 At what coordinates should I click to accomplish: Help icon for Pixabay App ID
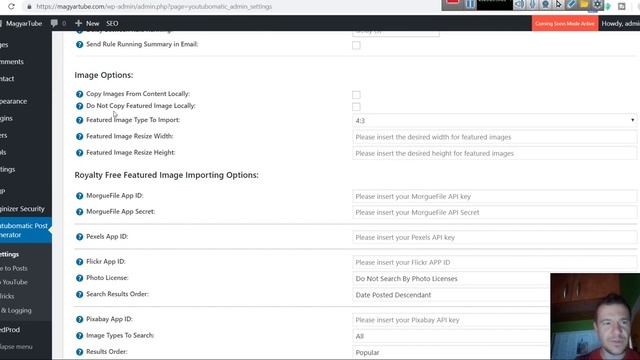click(x=80, y=319)
